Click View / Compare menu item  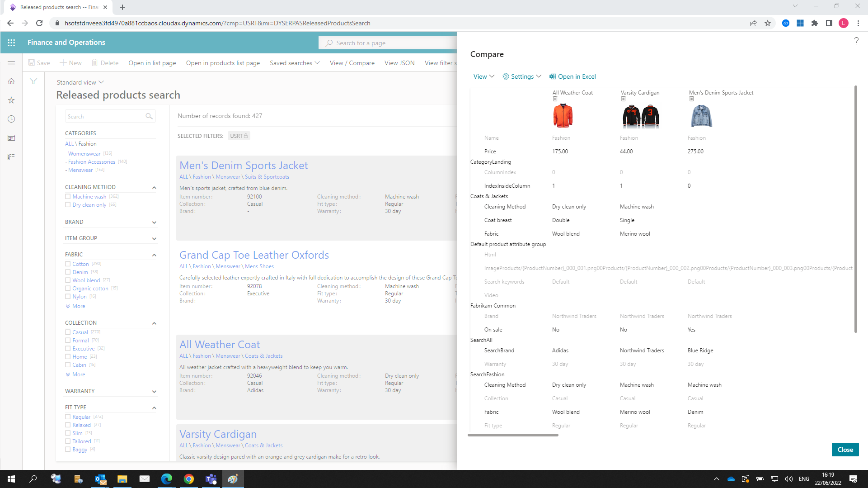point(352,63)
